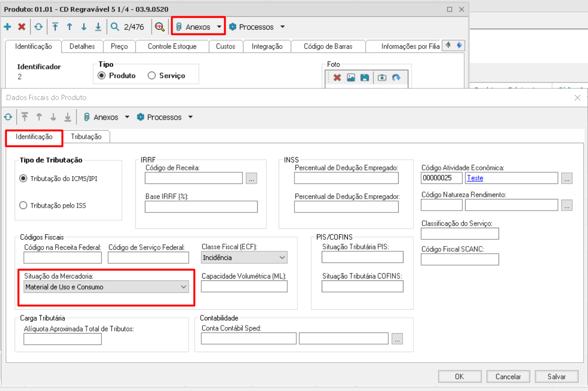Close the Dados Fiscais do Produto dialog
The width and height of the screenshot is (588, 391).
pyautogui.click(x=577, y=98)
